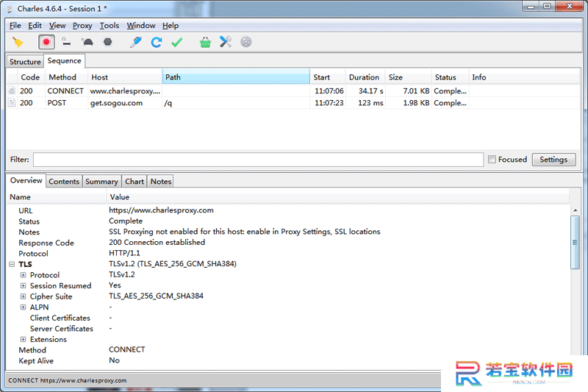Expand the Session Resumed node
Screen dimensions: 588x392
(24, 286)
